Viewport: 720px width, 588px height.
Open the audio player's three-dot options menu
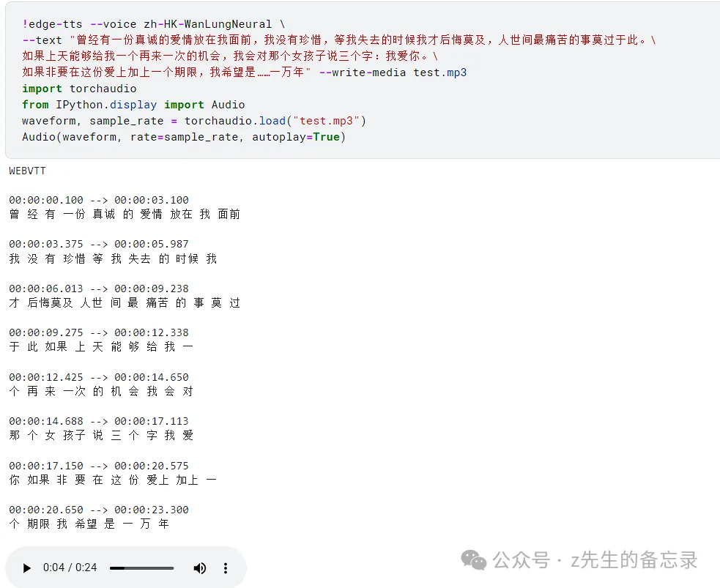click(x=226, y=567)
